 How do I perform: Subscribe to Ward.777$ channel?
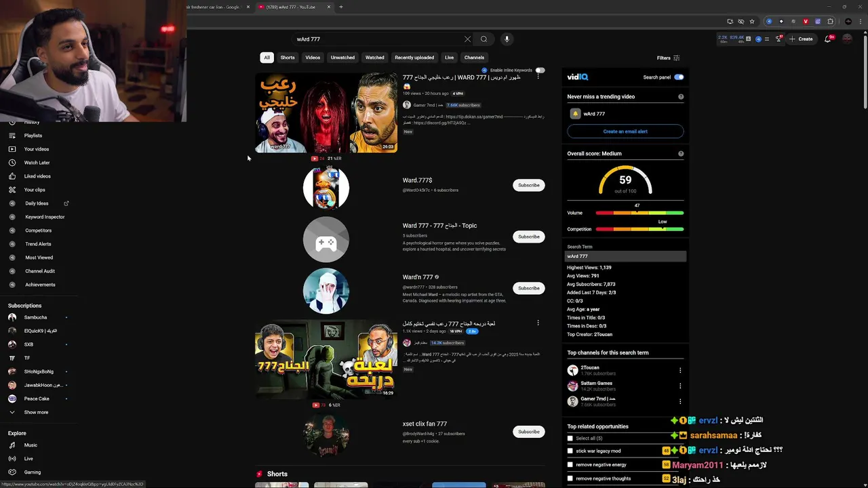click(529, 185)
